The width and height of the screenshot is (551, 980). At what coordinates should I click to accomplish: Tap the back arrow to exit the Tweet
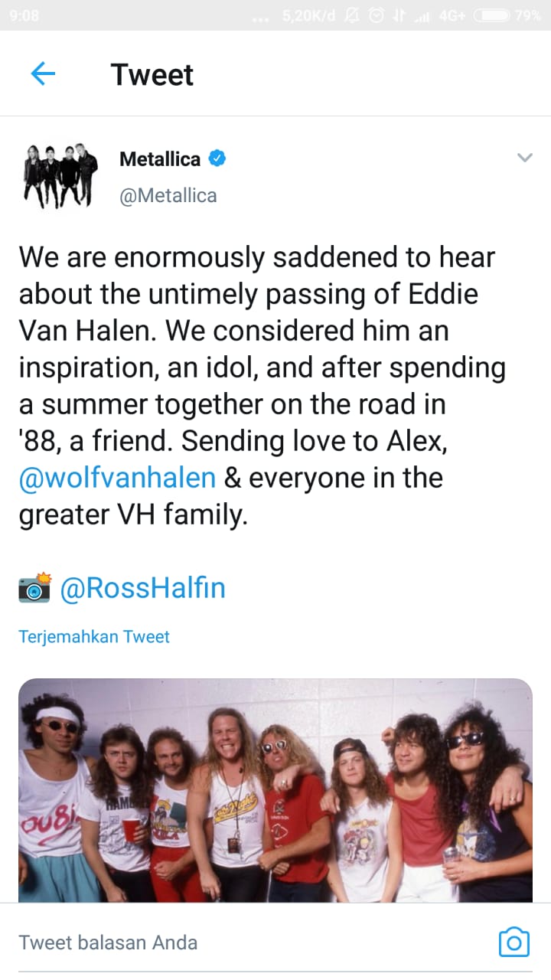coord(44,73)
